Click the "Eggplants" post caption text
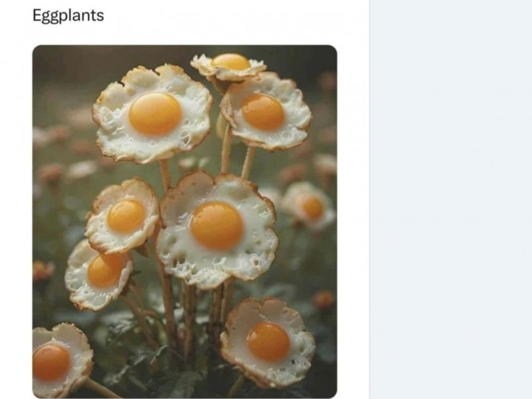The height and width of the screenshot is (399, 532). point(68,15)
